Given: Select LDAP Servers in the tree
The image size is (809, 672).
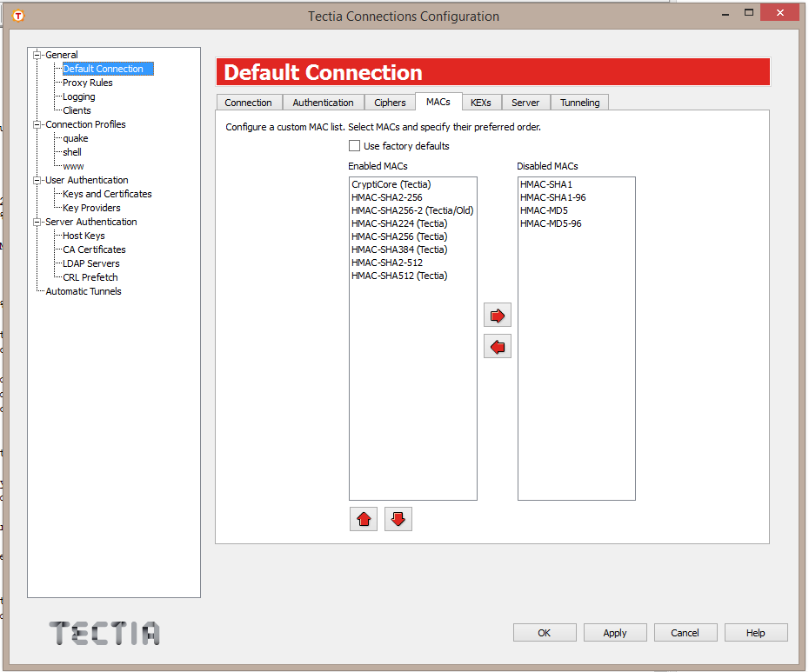Looking at the screenshot, I should (x=90, y=263).
